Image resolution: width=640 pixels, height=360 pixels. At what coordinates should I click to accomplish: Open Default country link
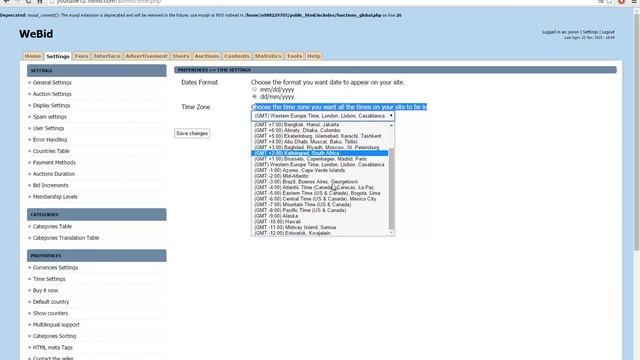point(51,302)
